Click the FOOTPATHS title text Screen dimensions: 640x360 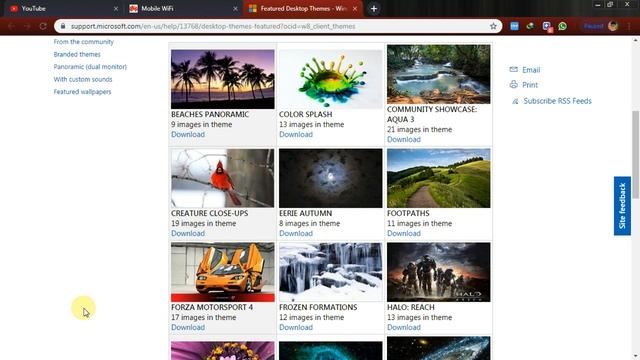pos(408,213)
